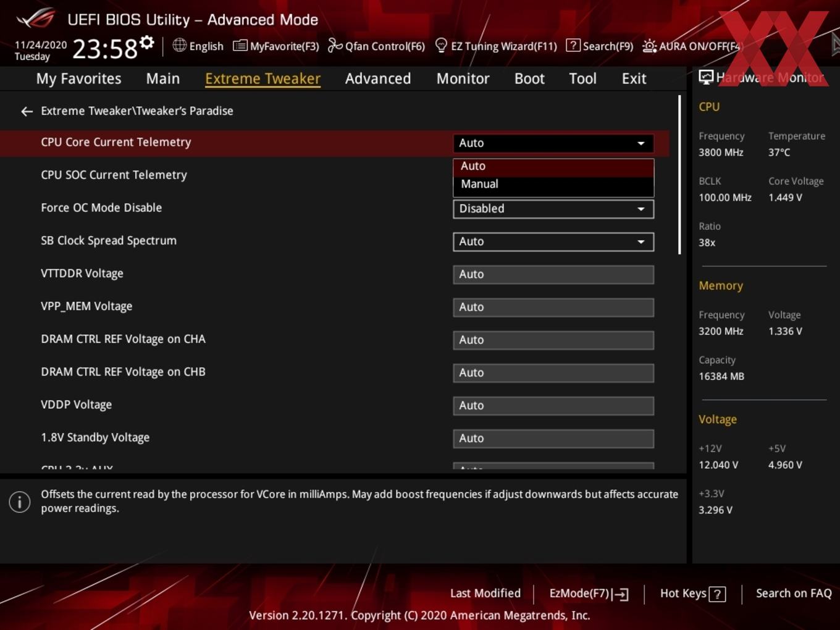The height and width of the screenshot is (630, 840).
Task: Click the date 11/24/2020
Action: [41, 45]
